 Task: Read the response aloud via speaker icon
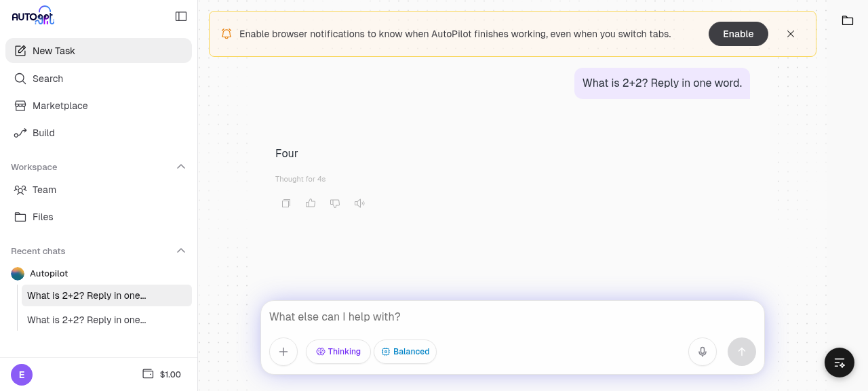[359, 203]
